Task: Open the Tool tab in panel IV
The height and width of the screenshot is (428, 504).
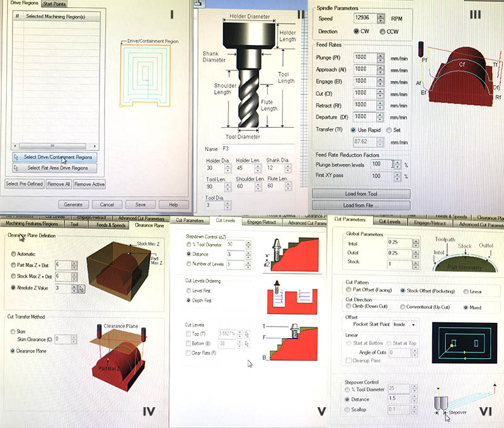Action: 74,225
